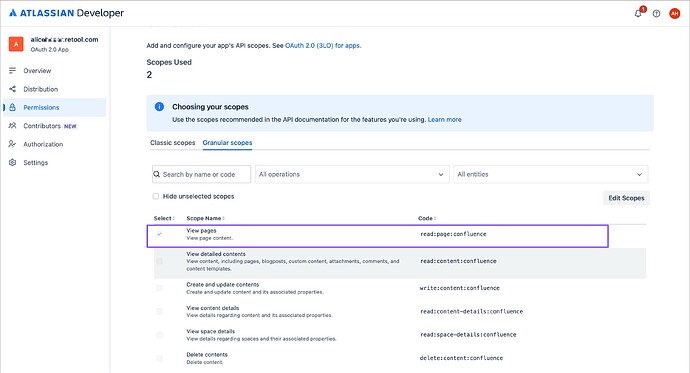Sort by the Scope Name column arrow
Viewport: 690px width, 373px height.
[224, 218]
